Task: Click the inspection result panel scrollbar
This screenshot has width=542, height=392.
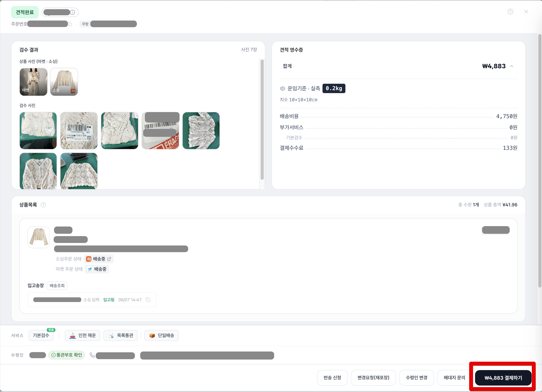Action: 262,119
